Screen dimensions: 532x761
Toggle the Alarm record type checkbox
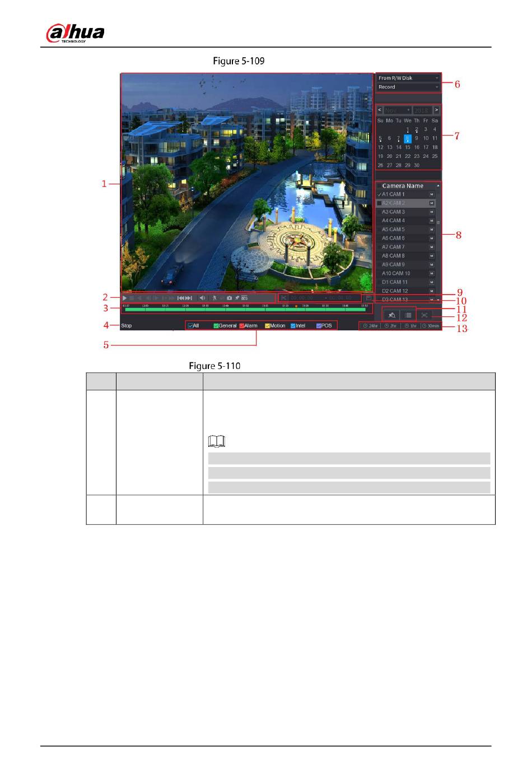coord(242,325)
